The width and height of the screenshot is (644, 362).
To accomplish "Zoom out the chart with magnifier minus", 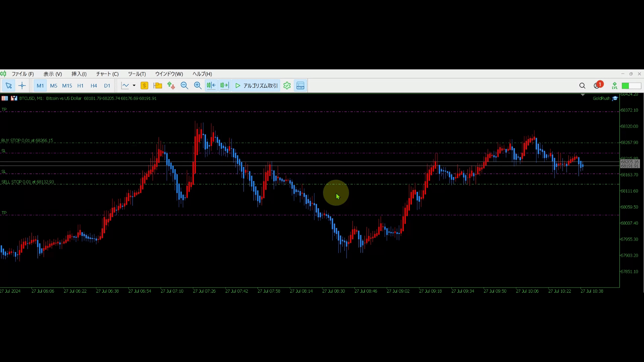I will pyautogui.click(x=184, y=86).
